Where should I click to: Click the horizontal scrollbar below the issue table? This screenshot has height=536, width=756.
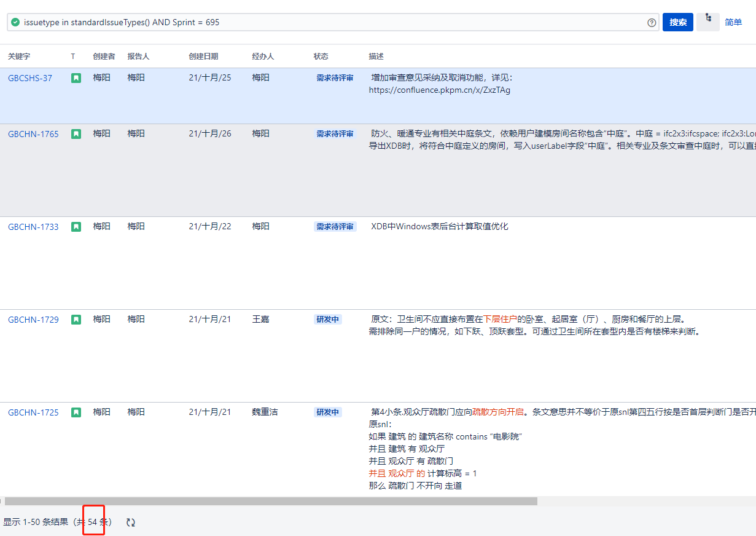(x=271, y=501)
